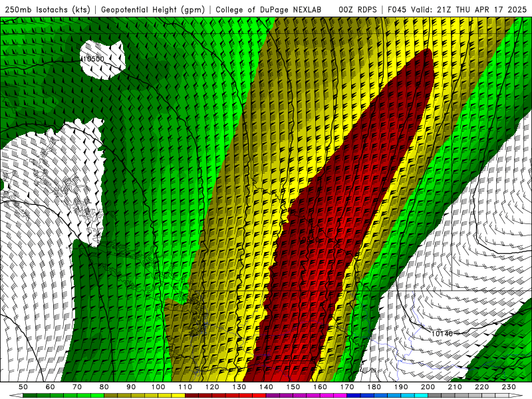Click the 140 tick label on the color scale
The width and height of the screenshot is (532, 399).
(x=266, y=387)
